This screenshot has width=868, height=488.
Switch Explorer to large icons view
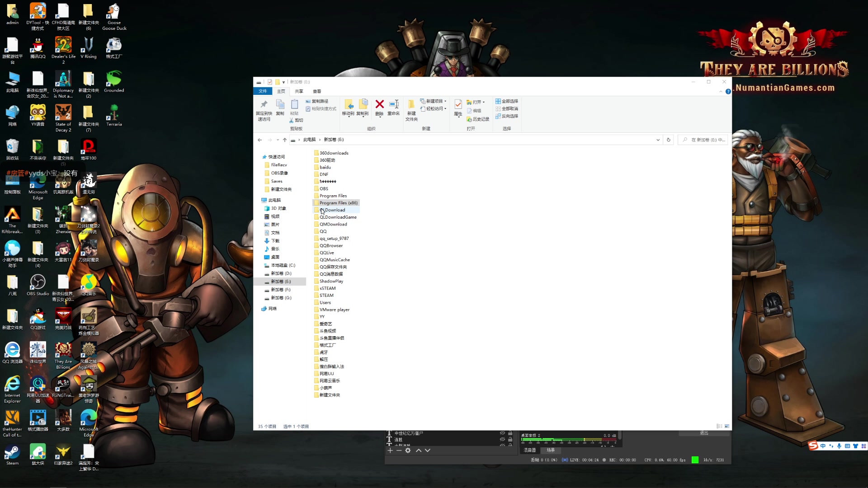click(x=727, y=426)
